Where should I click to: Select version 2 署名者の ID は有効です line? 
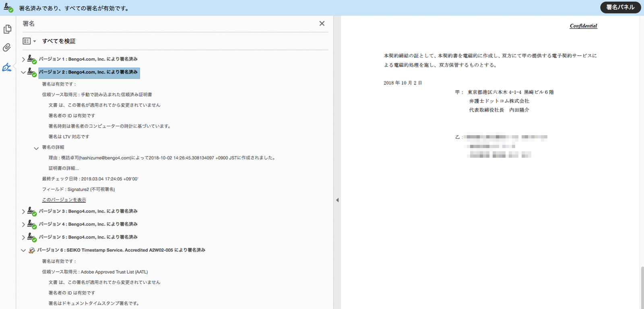[72, 115]
